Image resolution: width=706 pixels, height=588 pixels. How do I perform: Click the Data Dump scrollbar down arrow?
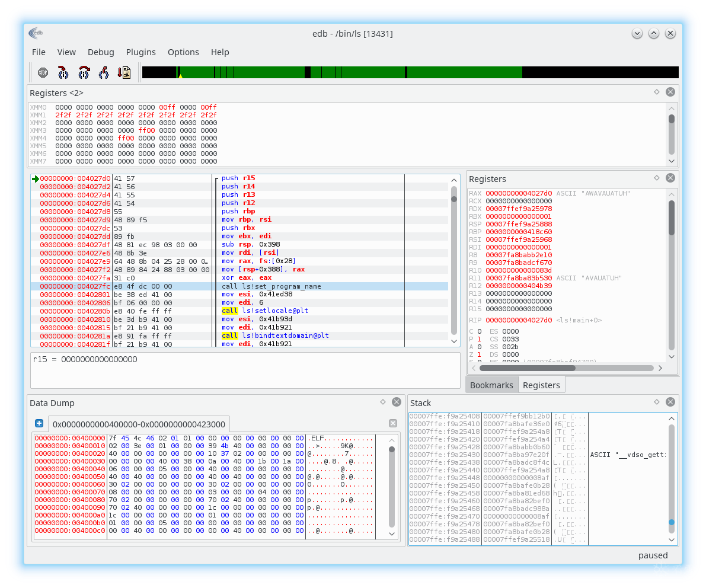click(392, 533)
